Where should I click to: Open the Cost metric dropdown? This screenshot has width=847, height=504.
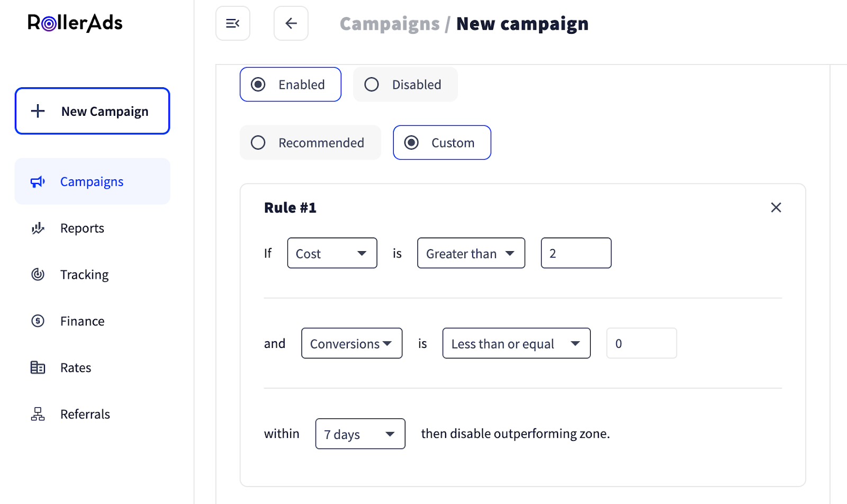click(332, 253)
